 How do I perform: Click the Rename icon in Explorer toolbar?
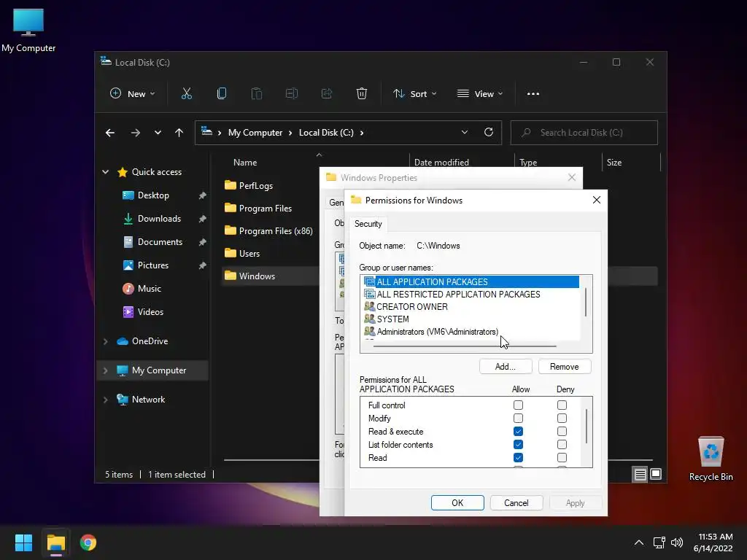coord(292,94)
